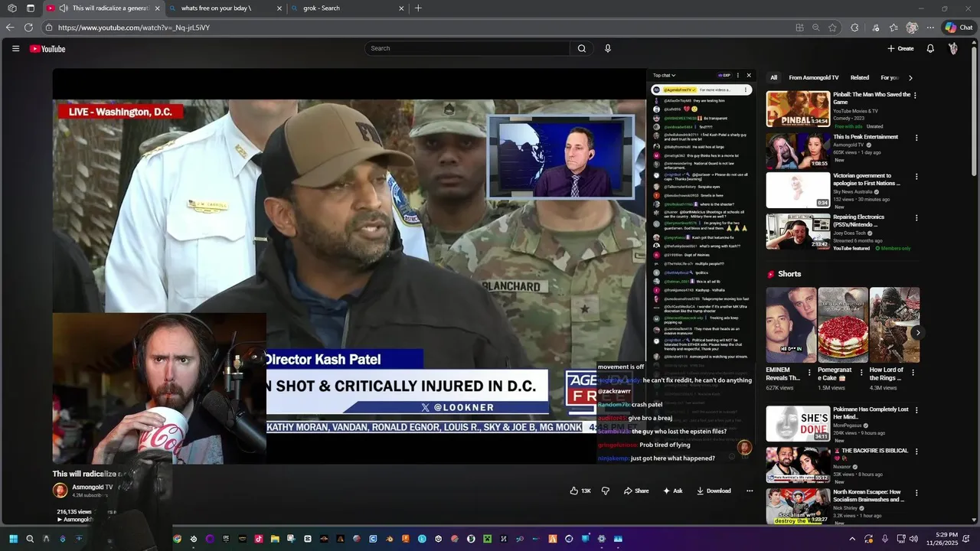The width and height of the screenshot is (980, 551).
Task: Click the Share button
Action: (636, 491)
